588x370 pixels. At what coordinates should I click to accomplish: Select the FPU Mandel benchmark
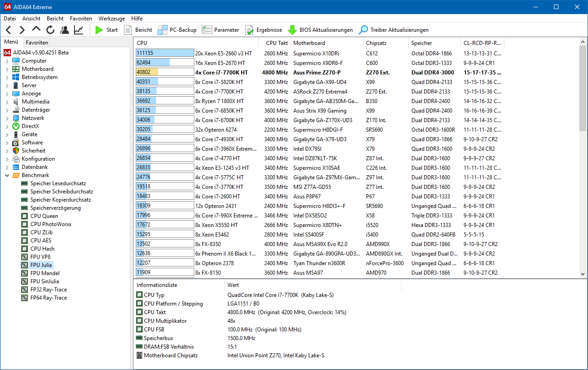tap(44, 273)
